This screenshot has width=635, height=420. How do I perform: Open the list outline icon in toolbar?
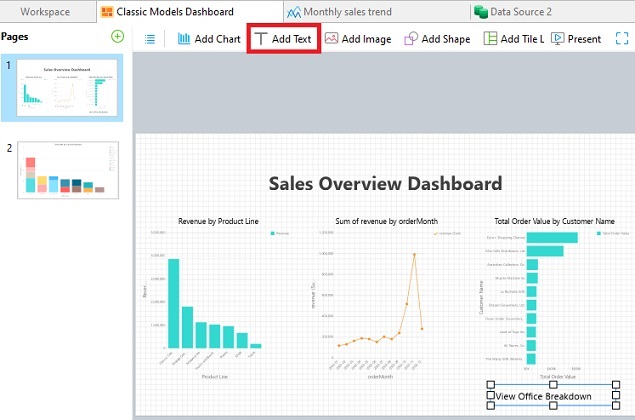point(150,39)
